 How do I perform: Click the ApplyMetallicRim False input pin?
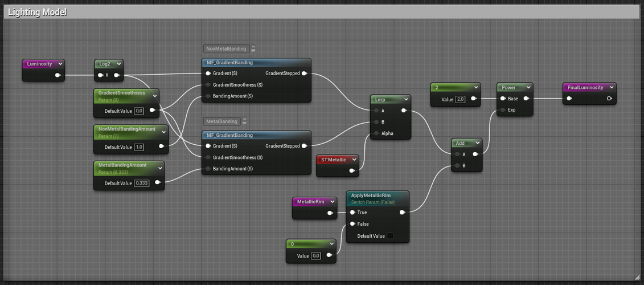click(x=352, y=224)
